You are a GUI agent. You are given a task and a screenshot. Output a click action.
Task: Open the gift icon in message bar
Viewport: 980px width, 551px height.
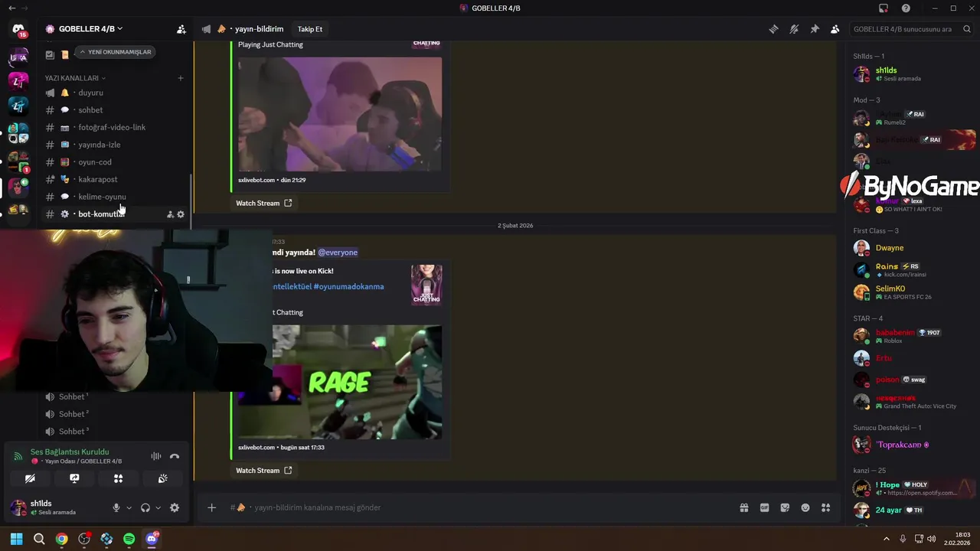point(743,507)
